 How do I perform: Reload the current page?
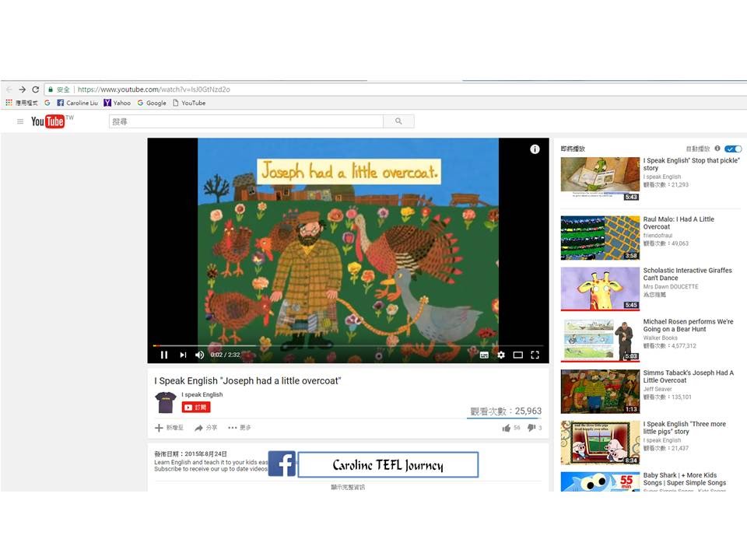coord(35,89)
